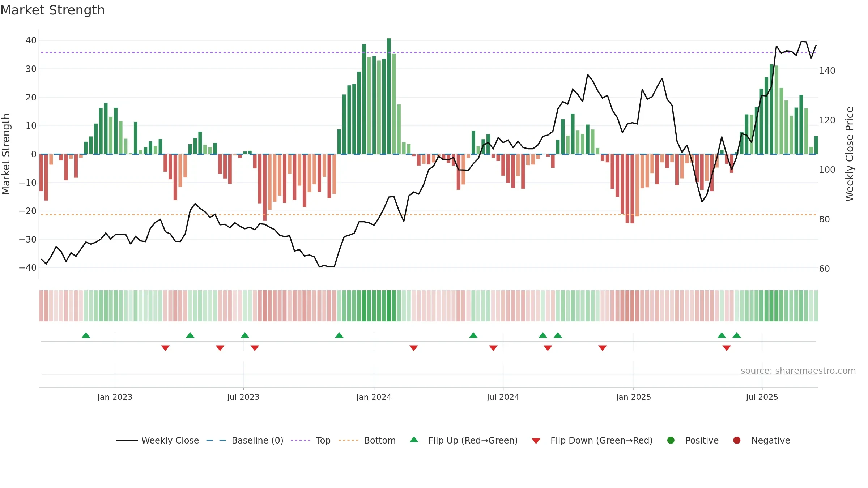Hide the Top threshold legend entry
Screen dimensions: 868x488
[x=311, y=440]
